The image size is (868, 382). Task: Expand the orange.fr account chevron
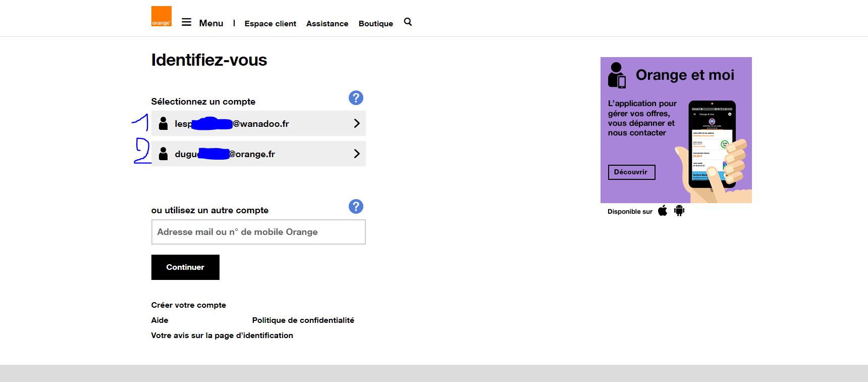[357, 154]
